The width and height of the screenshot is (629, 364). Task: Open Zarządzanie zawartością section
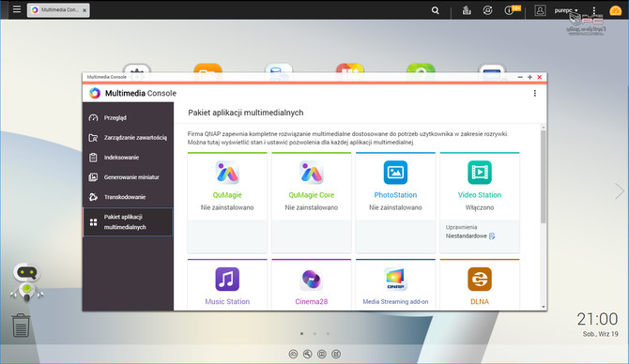tap(128, 138)
